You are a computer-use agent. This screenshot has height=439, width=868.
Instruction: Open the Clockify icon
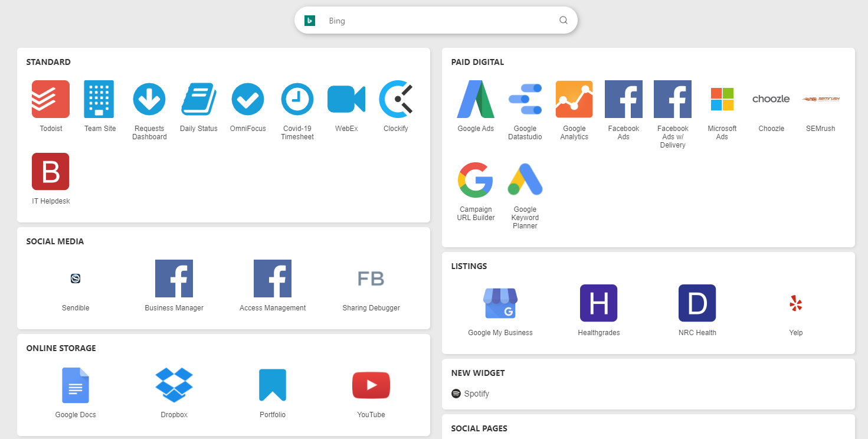(396, 99)
